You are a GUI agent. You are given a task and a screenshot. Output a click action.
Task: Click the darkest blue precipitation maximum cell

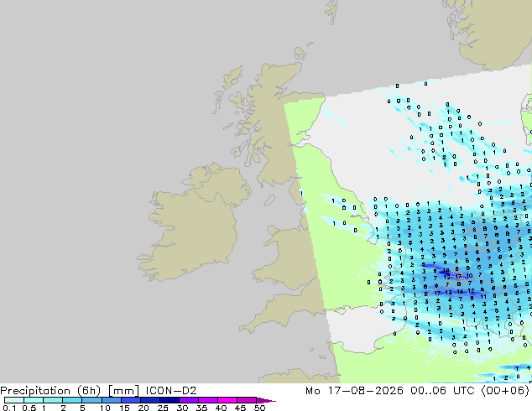[x=446, y=272]
